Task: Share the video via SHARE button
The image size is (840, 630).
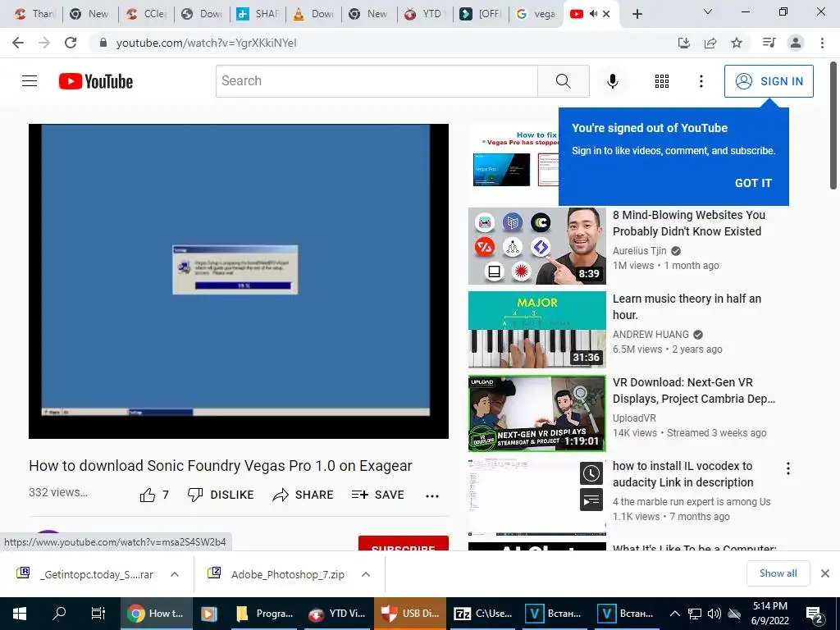Action: [x=303, y=495]
